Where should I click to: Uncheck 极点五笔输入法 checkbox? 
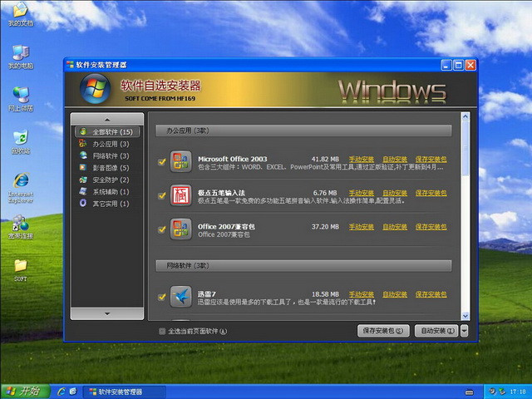(162, 196)
